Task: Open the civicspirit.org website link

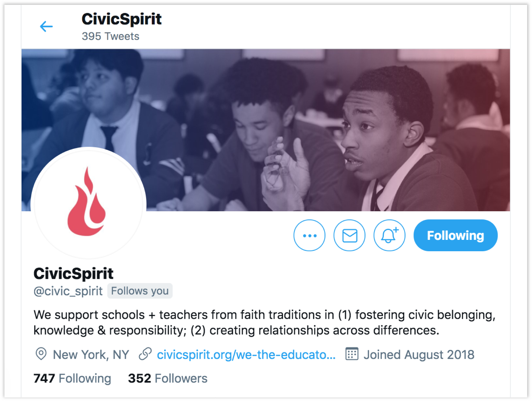Action: 246,355
